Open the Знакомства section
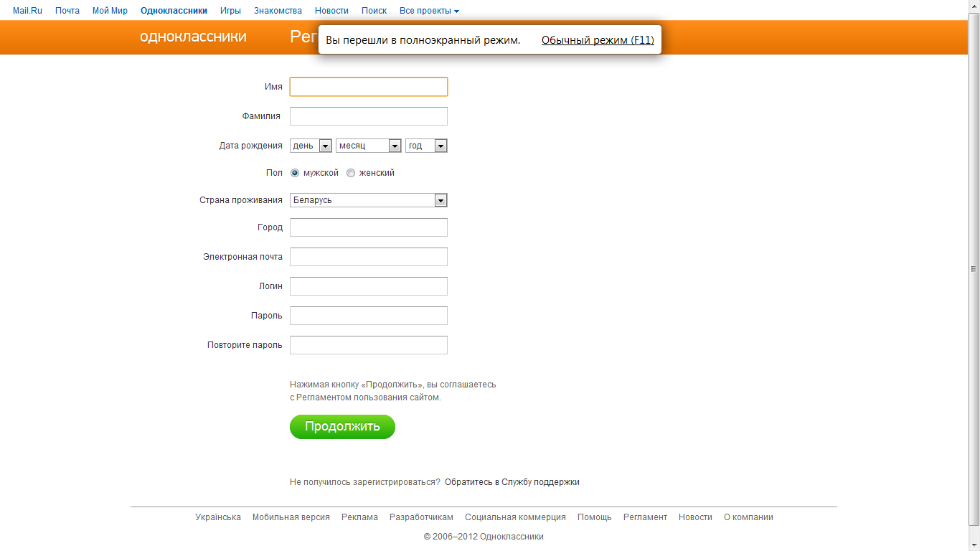The height and width of the screenshot is (551, 980). pos(278,11)
